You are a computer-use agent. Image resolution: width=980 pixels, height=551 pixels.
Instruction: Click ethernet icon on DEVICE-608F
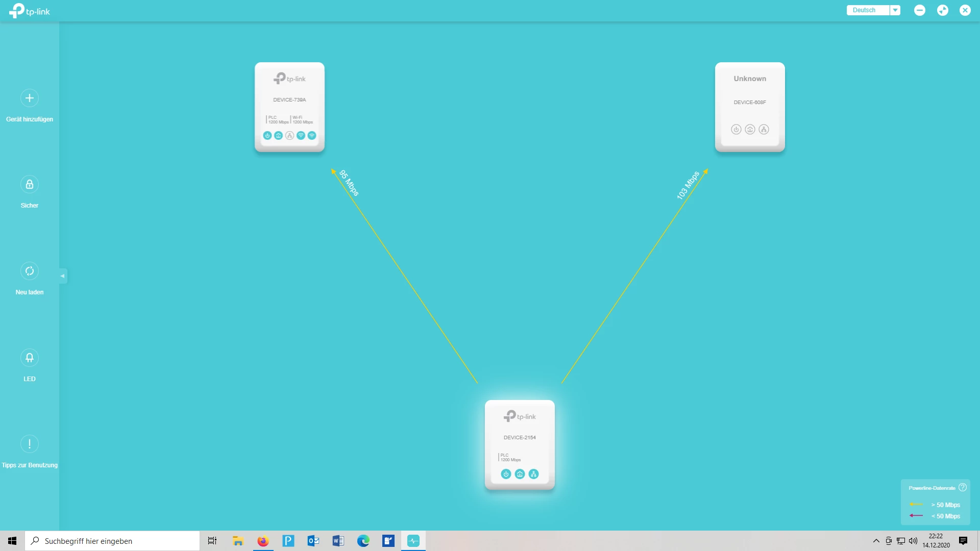click(x=764, y=130)
